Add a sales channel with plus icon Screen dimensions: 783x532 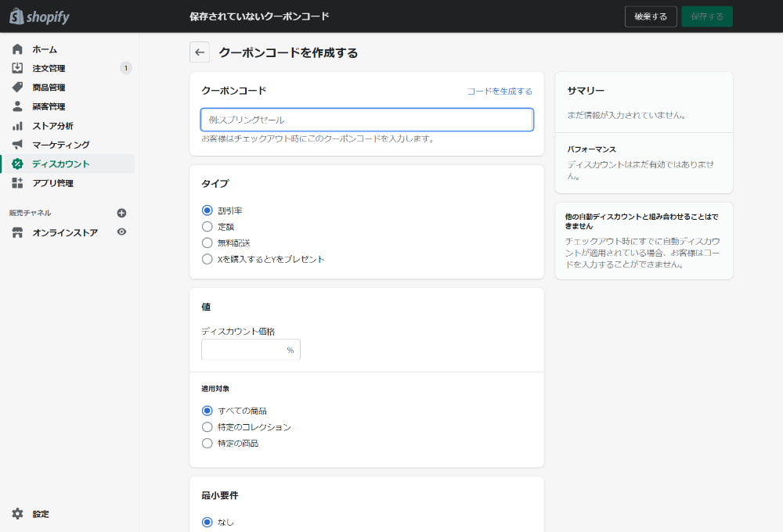[x=121, y=213]
